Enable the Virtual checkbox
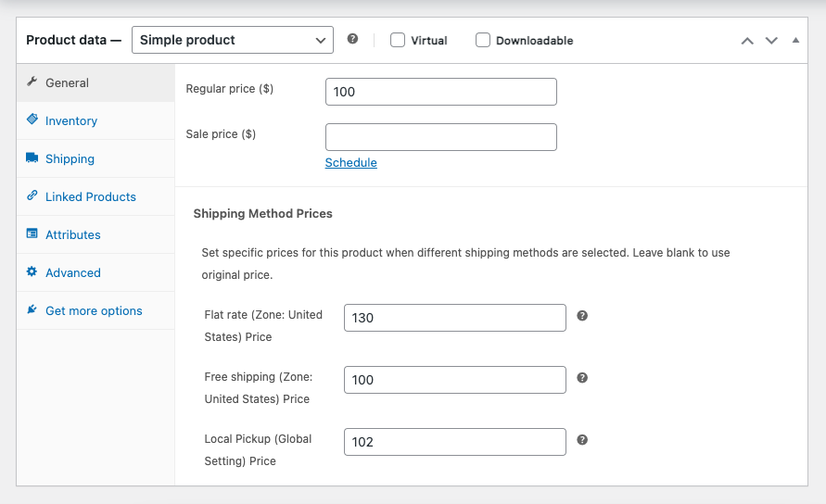826x504 pixels. (x=398, y=40)
